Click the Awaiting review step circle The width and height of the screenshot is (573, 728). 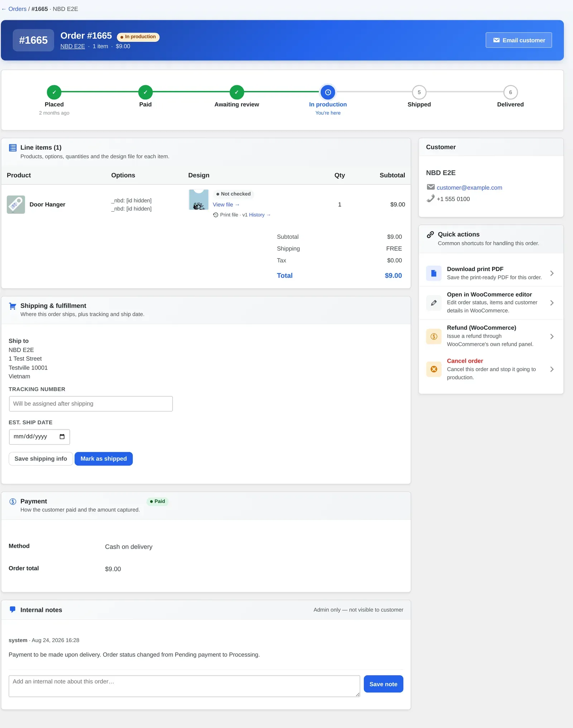click(x=237, y=92)
